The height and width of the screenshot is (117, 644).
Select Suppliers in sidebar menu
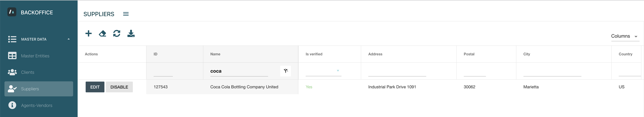point(30,89)
